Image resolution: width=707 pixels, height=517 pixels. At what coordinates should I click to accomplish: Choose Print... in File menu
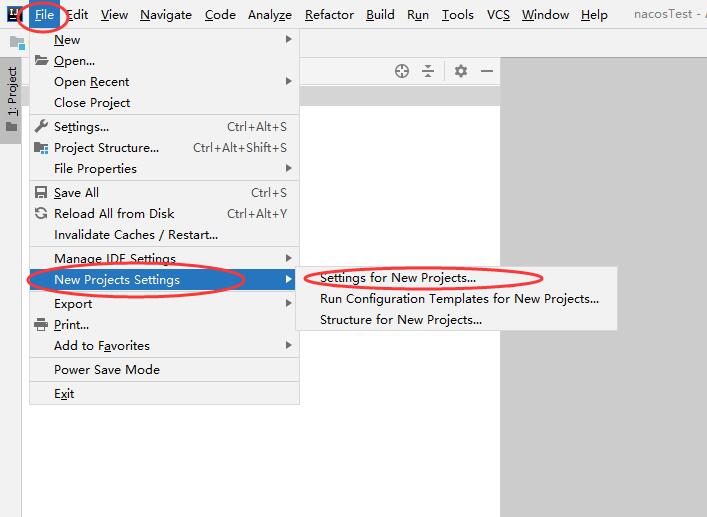tap(164, 325)
